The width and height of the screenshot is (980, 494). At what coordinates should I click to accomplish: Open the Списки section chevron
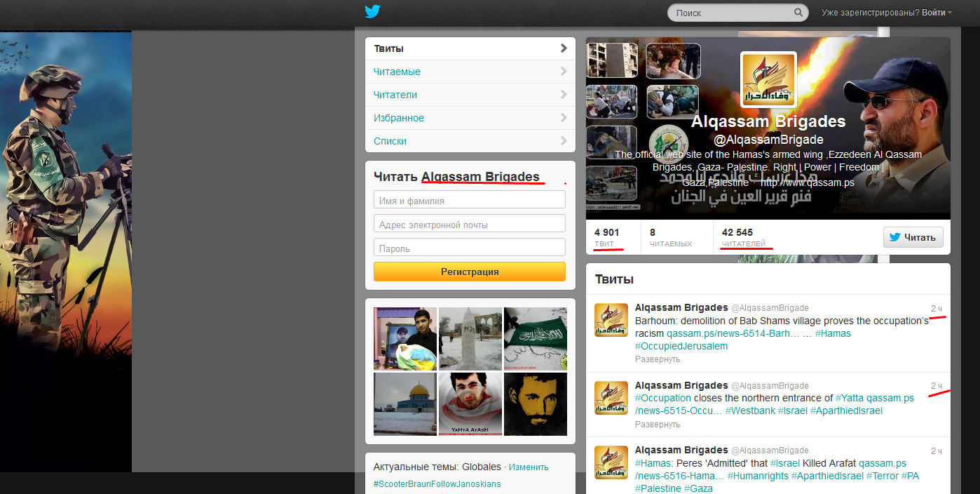point(564,141)
